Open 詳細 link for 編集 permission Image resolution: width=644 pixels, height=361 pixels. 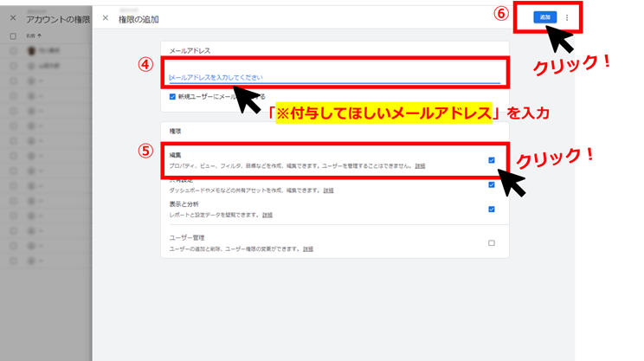(420, 166)
